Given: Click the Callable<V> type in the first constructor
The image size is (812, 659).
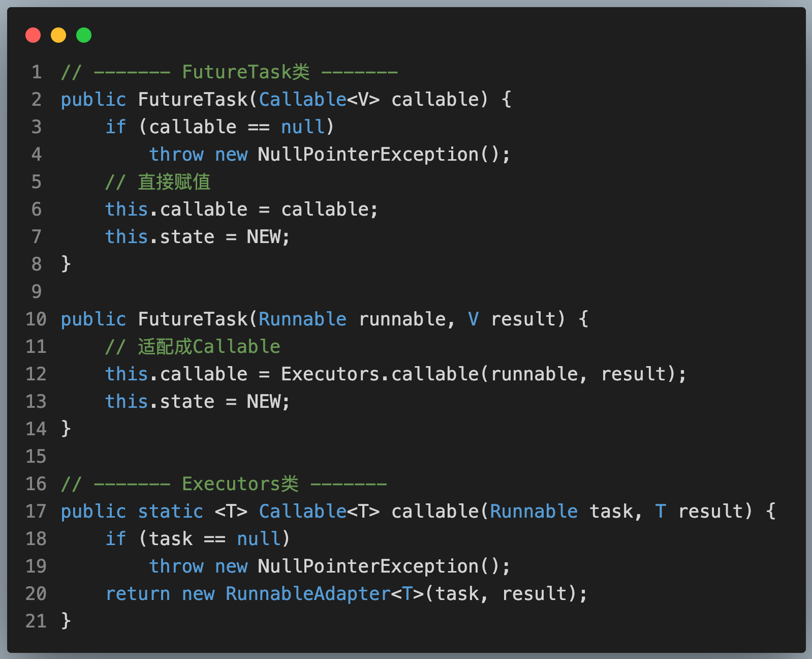Looking at the screenshot, I should coord(319,100).
